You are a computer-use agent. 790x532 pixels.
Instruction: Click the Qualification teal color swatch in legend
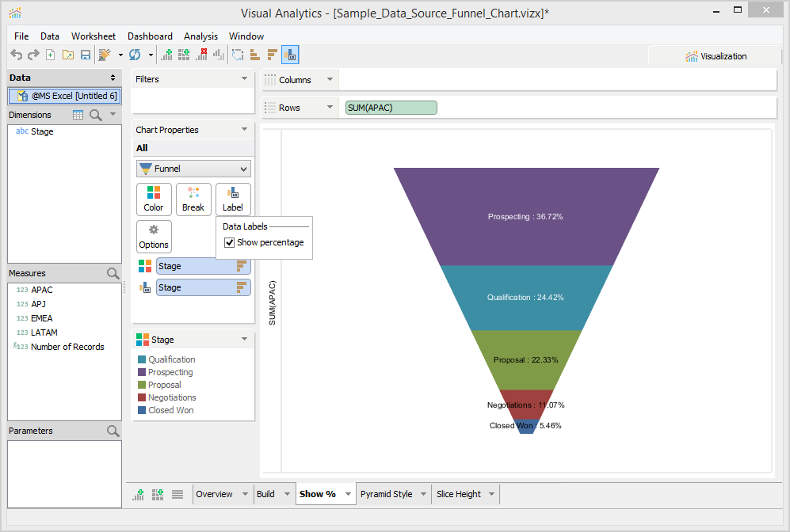pos(142,359)
